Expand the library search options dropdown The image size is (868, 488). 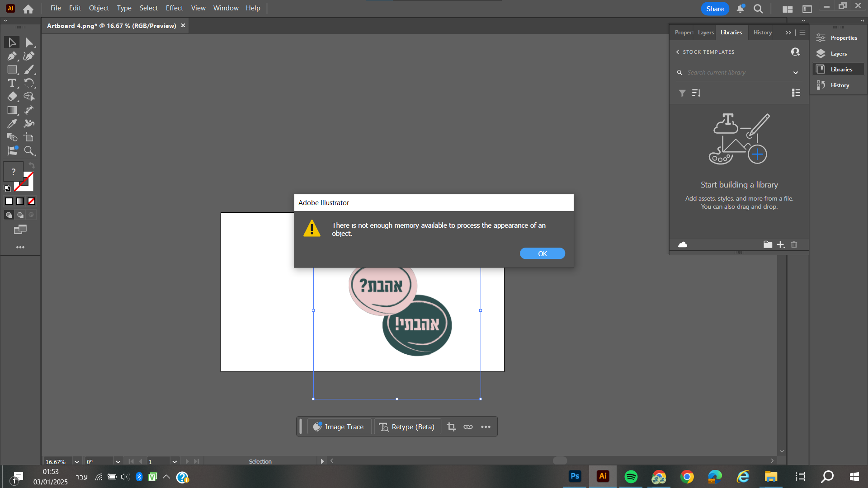[796, 73]
